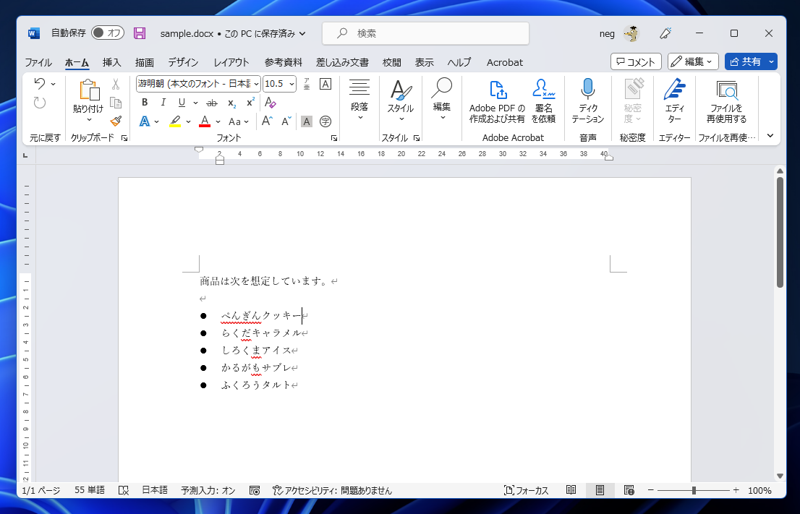This screenshot has width=800, height=514.
Task: Click the Clear All Formatting icon
Action: coord(270,102)
